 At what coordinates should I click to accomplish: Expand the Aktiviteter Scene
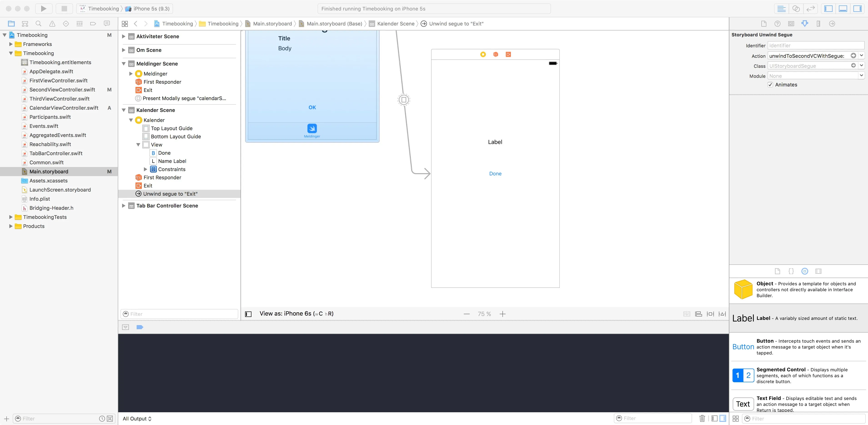[124, 36]
